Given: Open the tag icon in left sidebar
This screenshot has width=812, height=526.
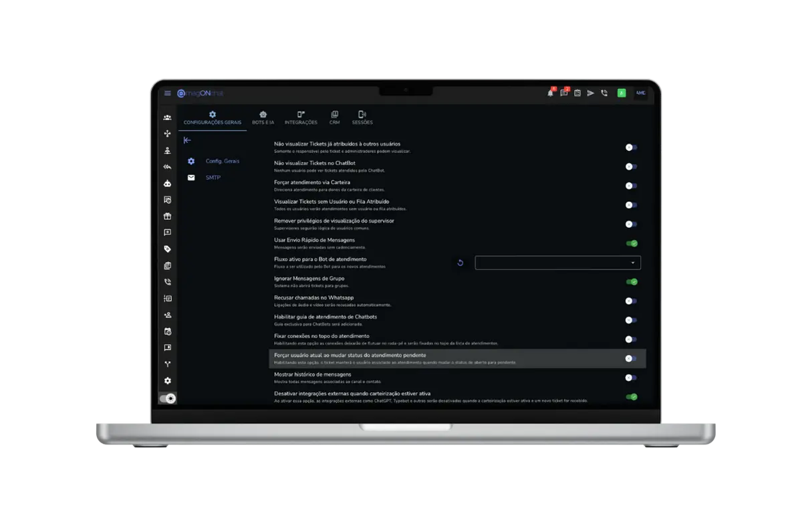Looking at the screenshot, I should point(167,249).
